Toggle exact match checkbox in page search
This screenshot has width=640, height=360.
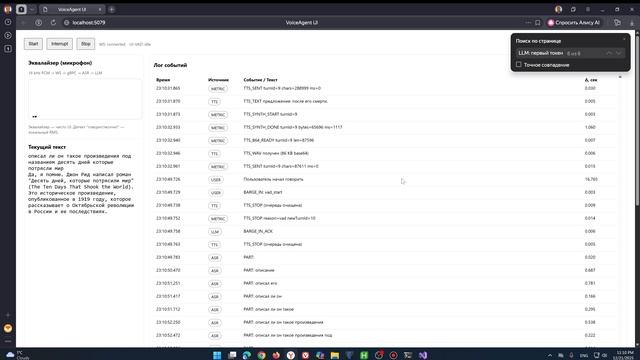pyautogui.click(x=518, y=64)
